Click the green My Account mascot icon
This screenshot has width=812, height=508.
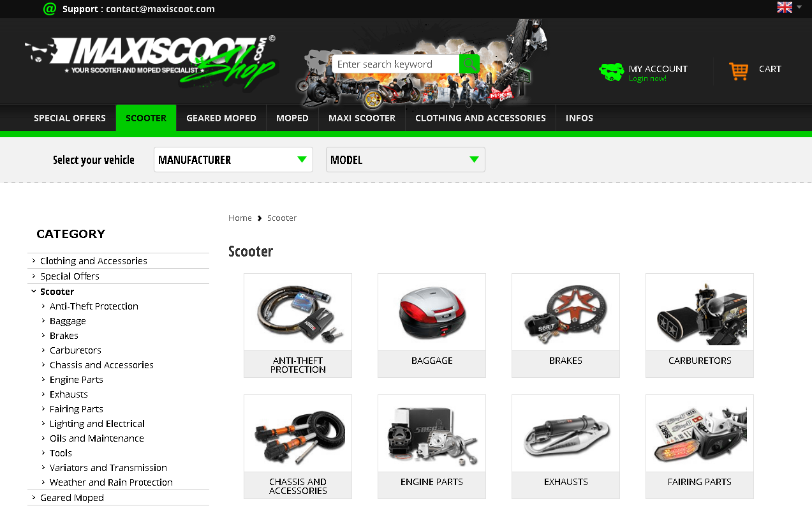(611, 72)
